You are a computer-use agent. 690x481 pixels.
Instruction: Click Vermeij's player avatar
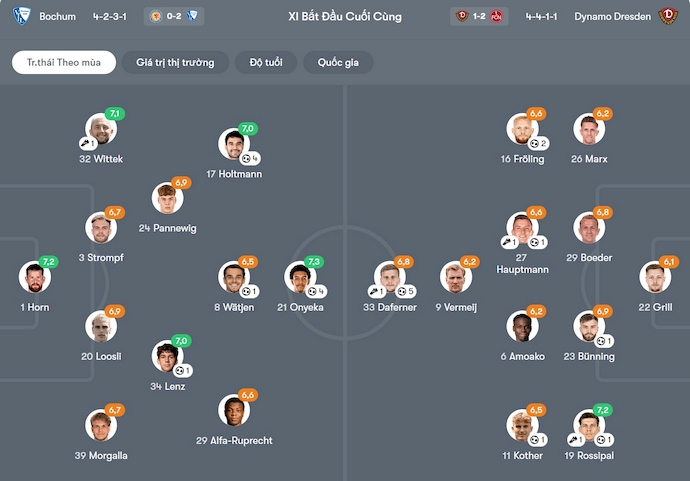(455, 278)
